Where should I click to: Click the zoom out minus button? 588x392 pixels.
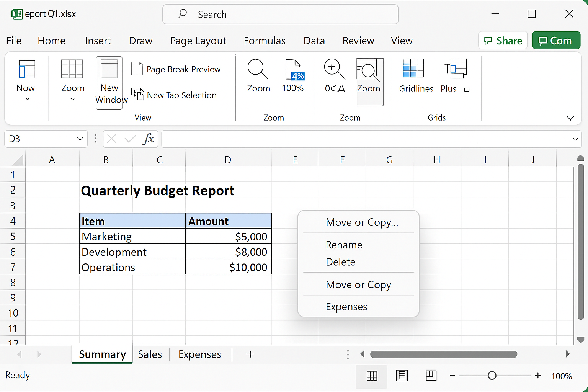452,376
